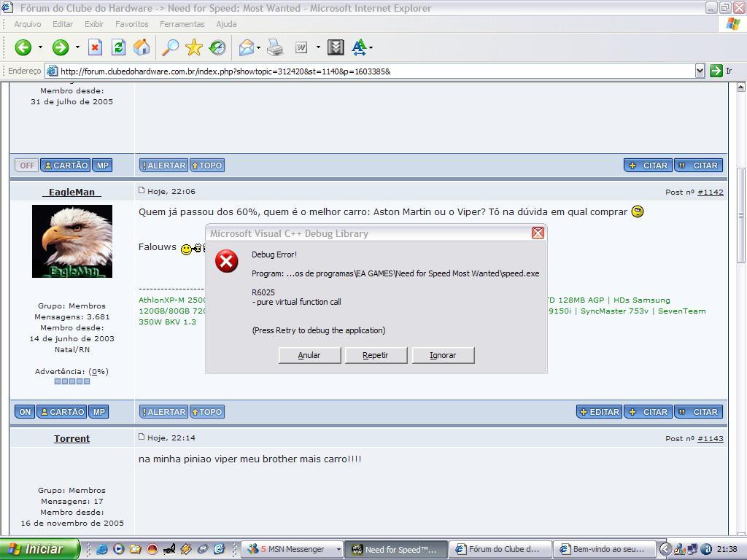Click TOPO in EagleMan's post footer
This screenshot has width=747, height=560.
pyautogui.click(x=207, y=412)
